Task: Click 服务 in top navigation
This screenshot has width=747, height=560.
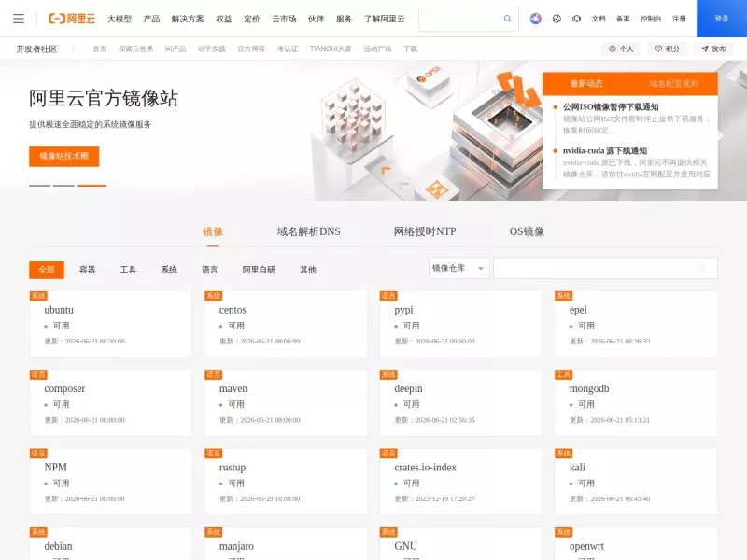Action: (x=344, y=19)
